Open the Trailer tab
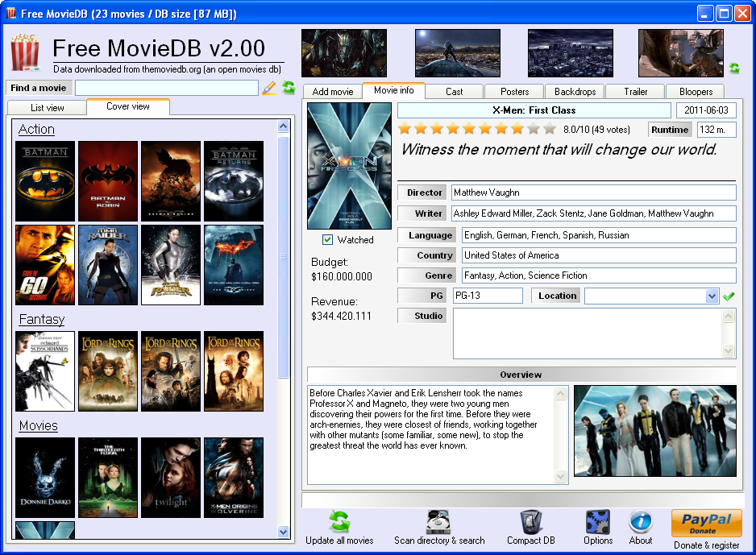756x555 pixels. pos(635,92)
